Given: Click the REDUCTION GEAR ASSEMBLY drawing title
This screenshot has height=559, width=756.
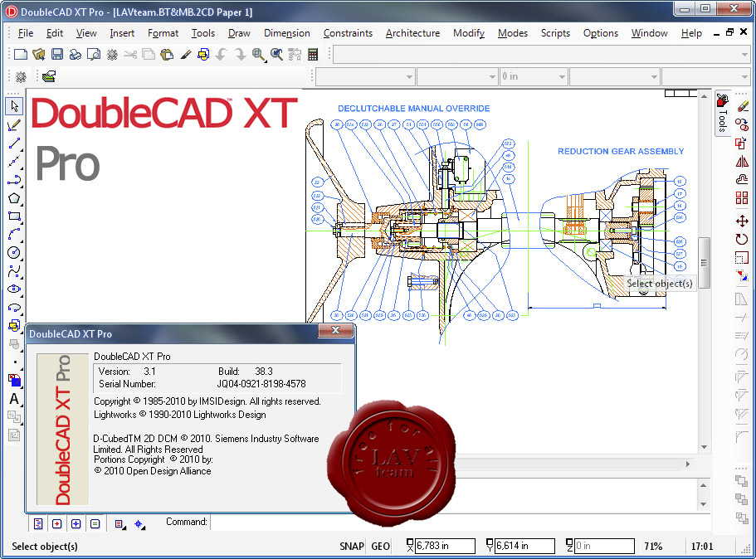Looking at the screenshot, I should [x=621, y=151].
